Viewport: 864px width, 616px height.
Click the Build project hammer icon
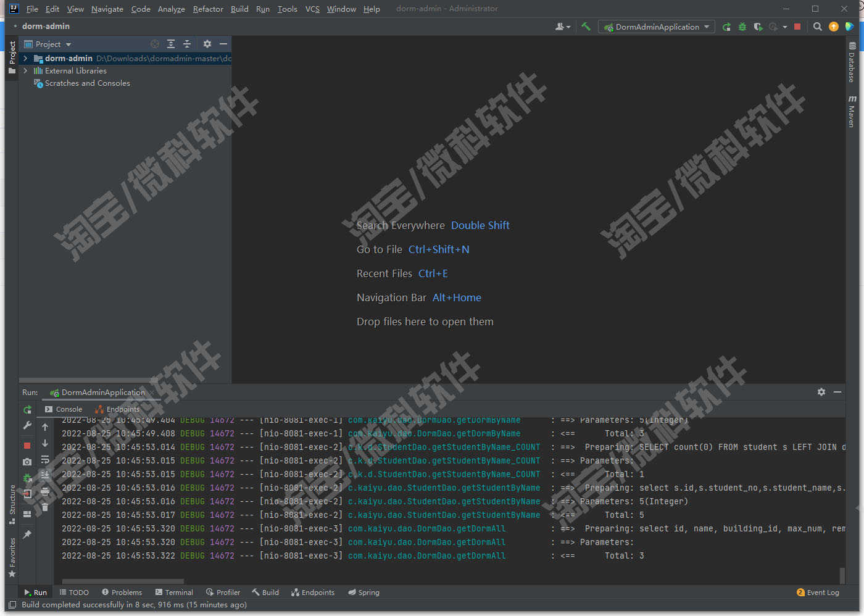[x=586, y=27]
